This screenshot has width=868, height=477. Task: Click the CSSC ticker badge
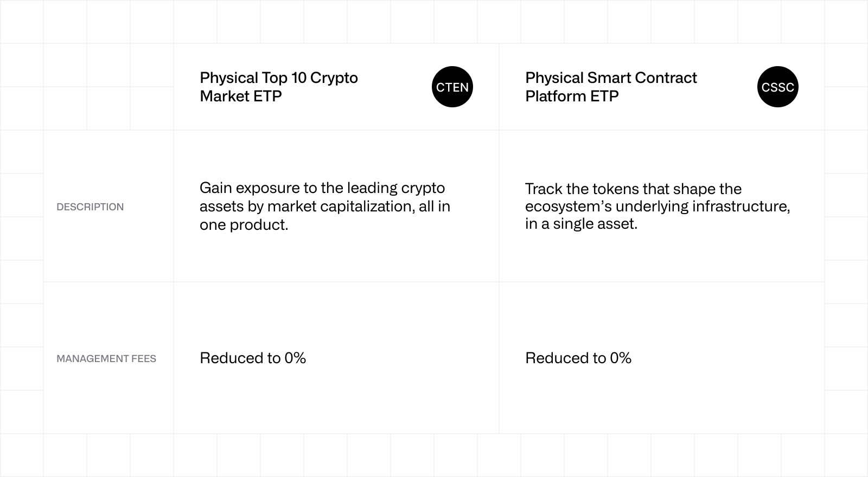(777, 87)
